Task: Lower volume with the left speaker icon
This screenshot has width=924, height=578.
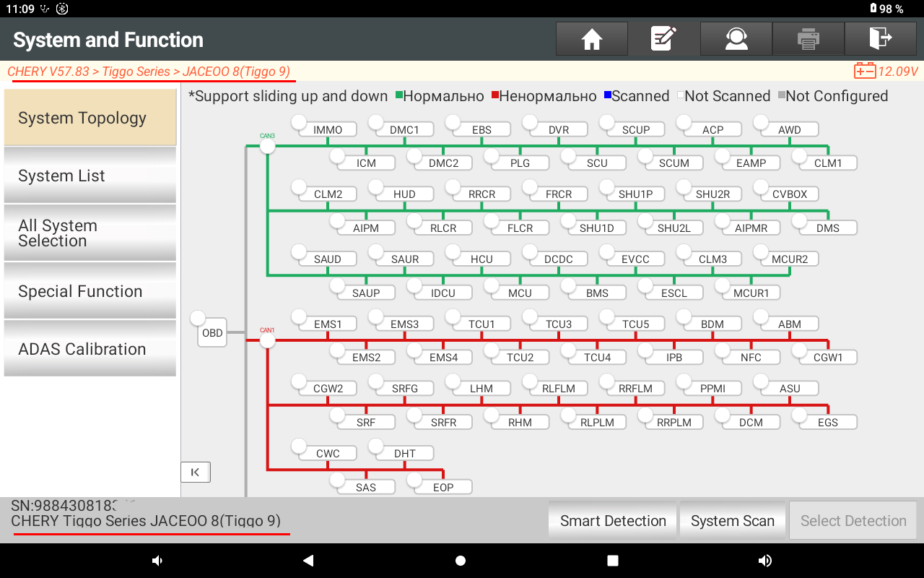Action: click(157, 561)
